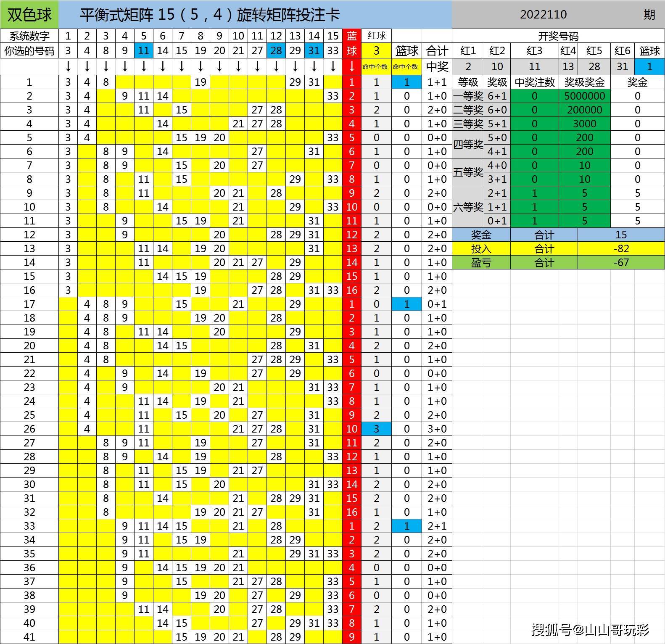Click system number 15 in the header row
This screenshot has width=665, height=644.
point(333,36)
